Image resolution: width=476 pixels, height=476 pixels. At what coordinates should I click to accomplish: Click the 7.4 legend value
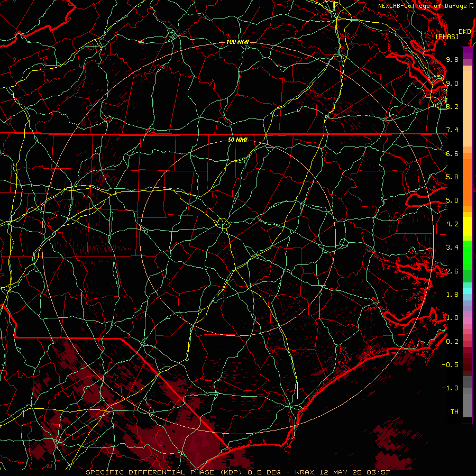452,130
